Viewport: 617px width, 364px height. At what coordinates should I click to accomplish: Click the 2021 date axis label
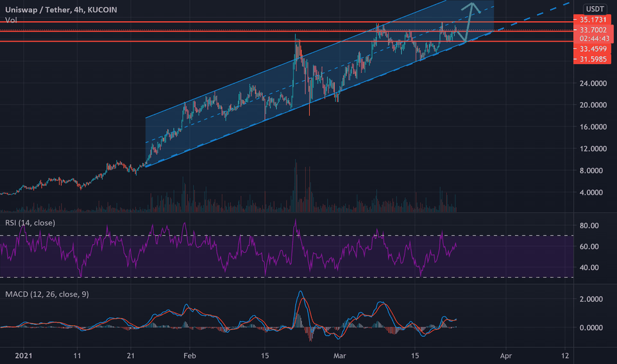point(23,356)
